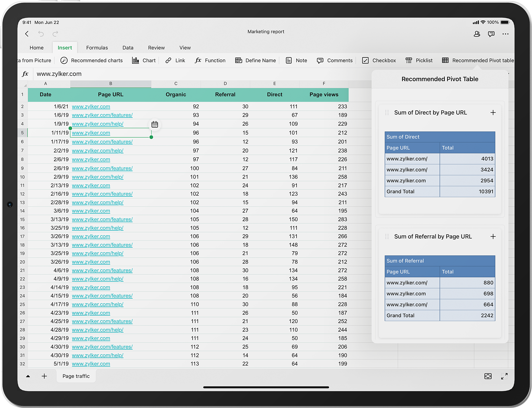532x408 pixels.
Task: Add the Sum of Direct pivot with its plus
Action: click(493, 113)
